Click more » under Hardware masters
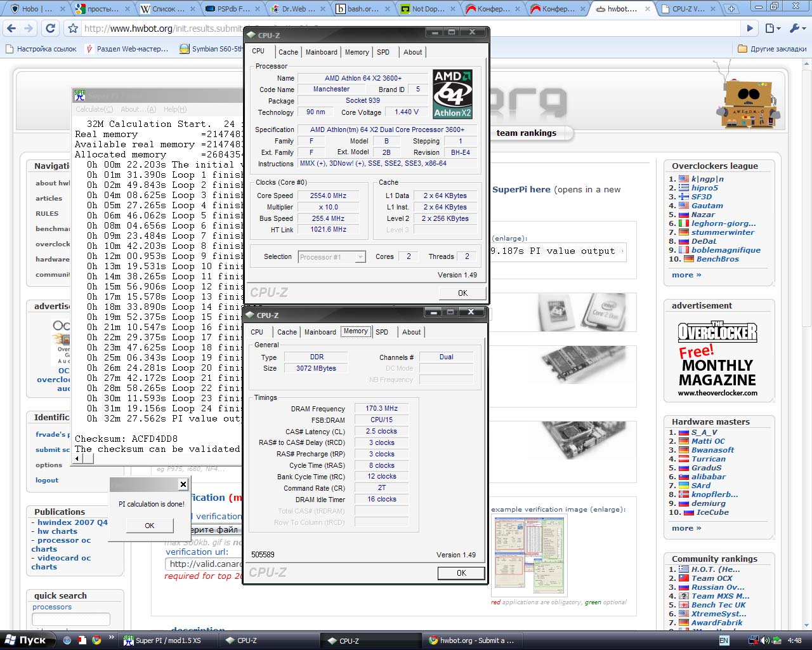Image resolution: width=812 pixels, height=650 pixels. coord(686,528)
